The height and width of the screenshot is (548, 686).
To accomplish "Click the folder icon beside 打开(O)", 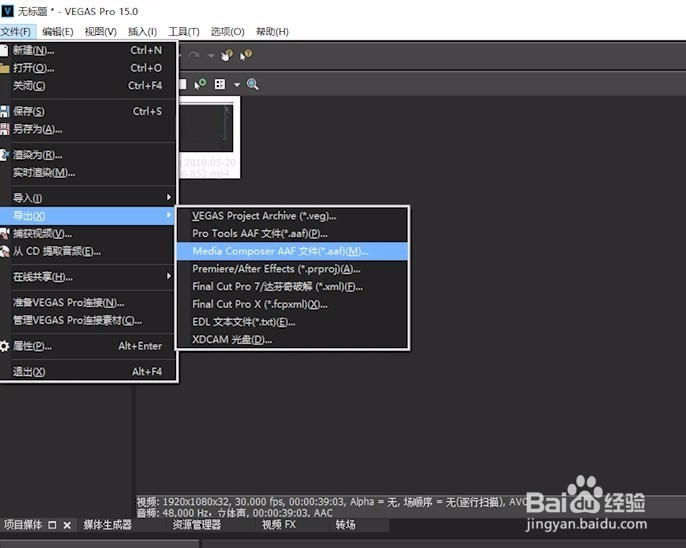I will click(4, 68).
